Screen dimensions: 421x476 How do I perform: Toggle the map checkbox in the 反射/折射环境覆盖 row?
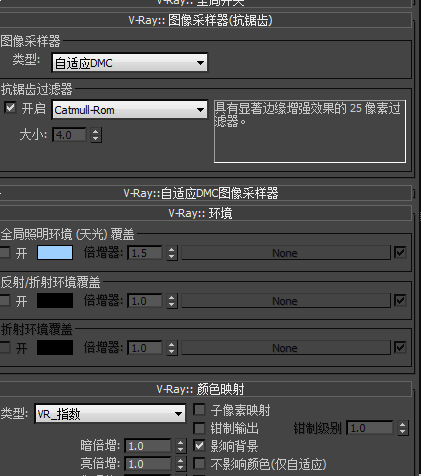point(400,300)
